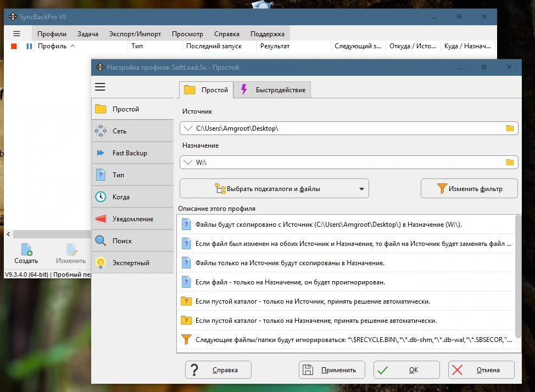The width and height of the screenshot is (535, 392).
Task: Confirm with the OK button
Action: [406, 370]
